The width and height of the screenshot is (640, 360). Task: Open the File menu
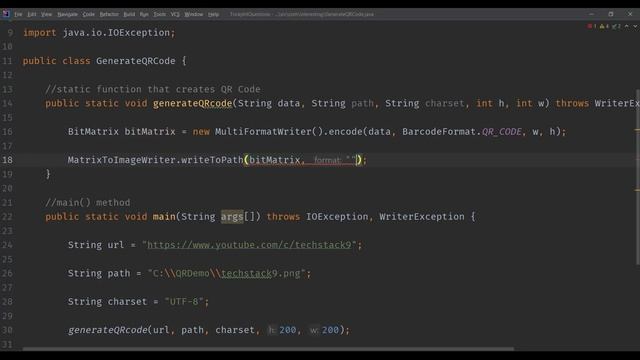(18, 14)
